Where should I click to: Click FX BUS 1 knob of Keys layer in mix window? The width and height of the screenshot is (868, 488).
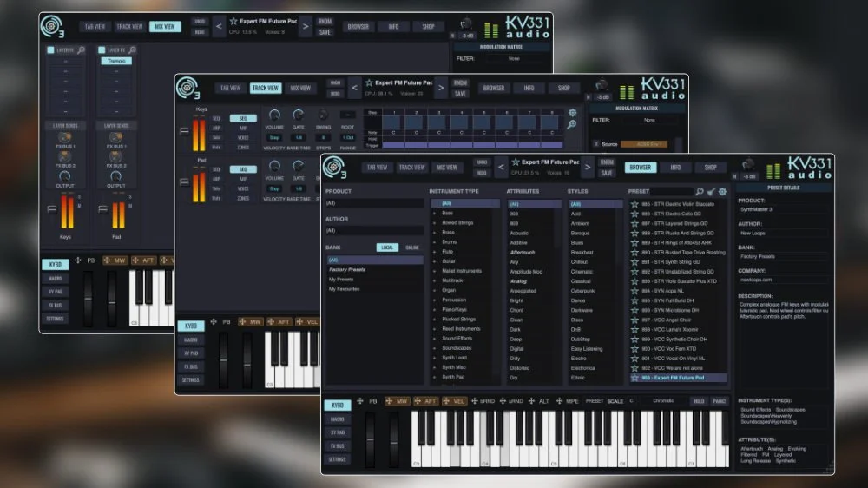(65, 137)
